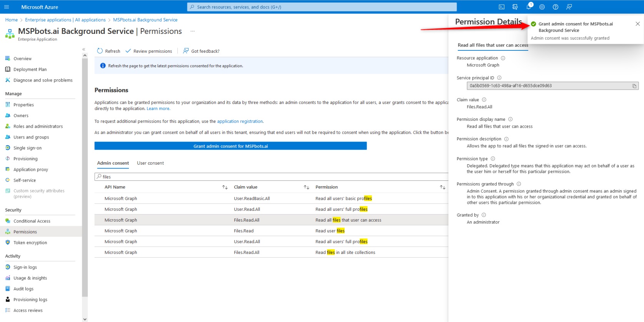Open the notifications bell icon
This screenshot has height=322, width=644.
point(529,7)
